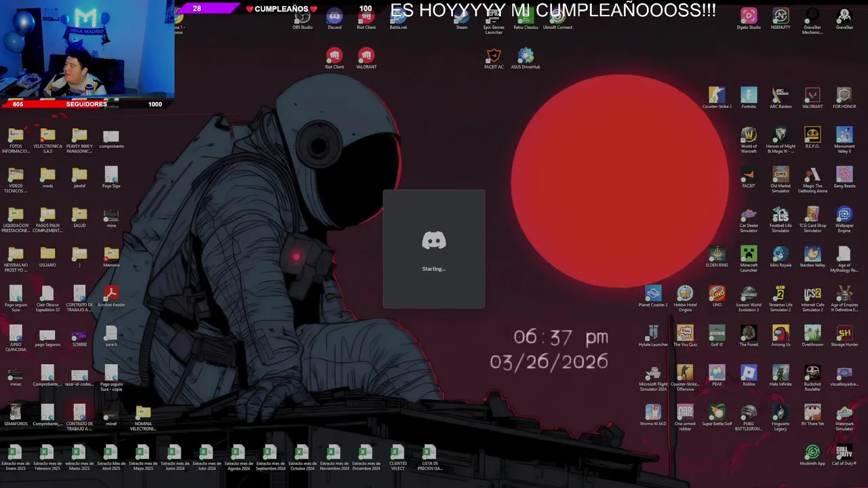Open Super Battle Golf

point(717,415)
